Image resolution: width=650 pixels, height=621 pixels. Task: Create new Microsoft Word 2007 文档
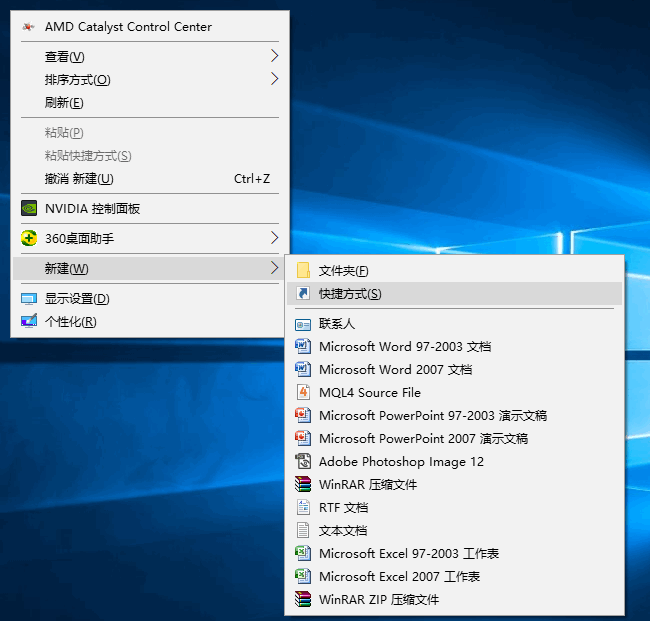tap(395, 370)
